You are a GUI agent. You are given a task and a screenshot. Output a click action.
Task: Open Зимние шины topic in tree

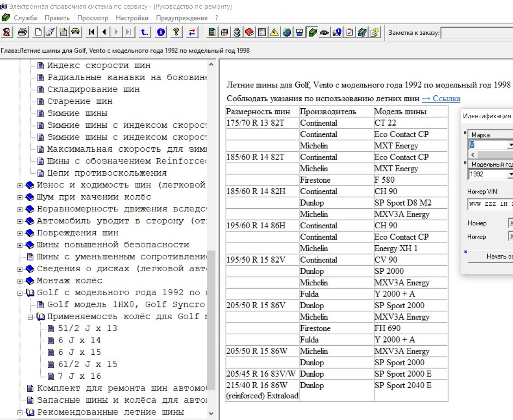click(x=77, y=113)
